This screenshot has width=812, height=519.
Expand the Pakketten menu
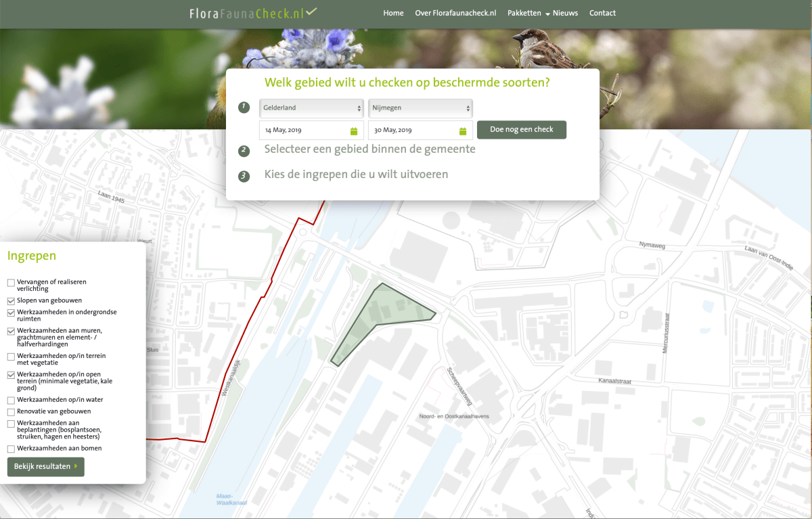pos(528,13)
